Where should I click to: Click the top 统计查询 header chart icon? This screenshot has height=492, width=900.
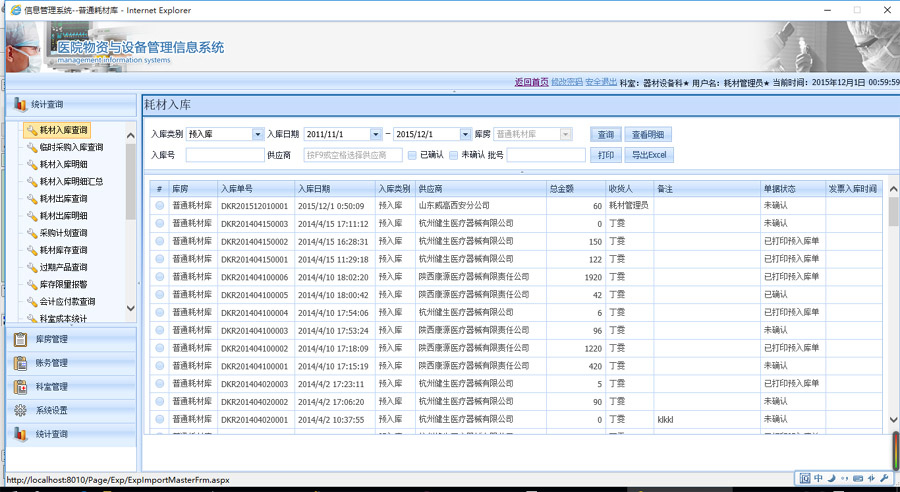[20, 104]
